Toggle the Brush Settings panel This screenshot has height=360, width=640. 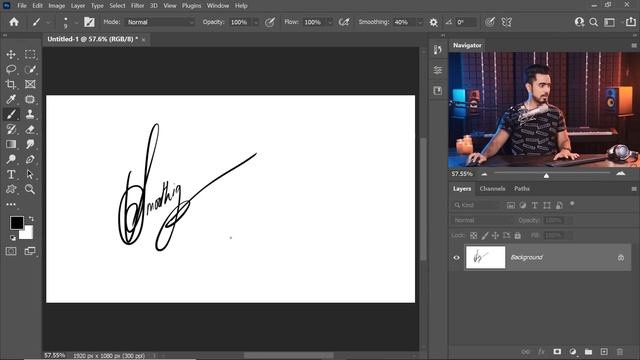click(89, 22)
